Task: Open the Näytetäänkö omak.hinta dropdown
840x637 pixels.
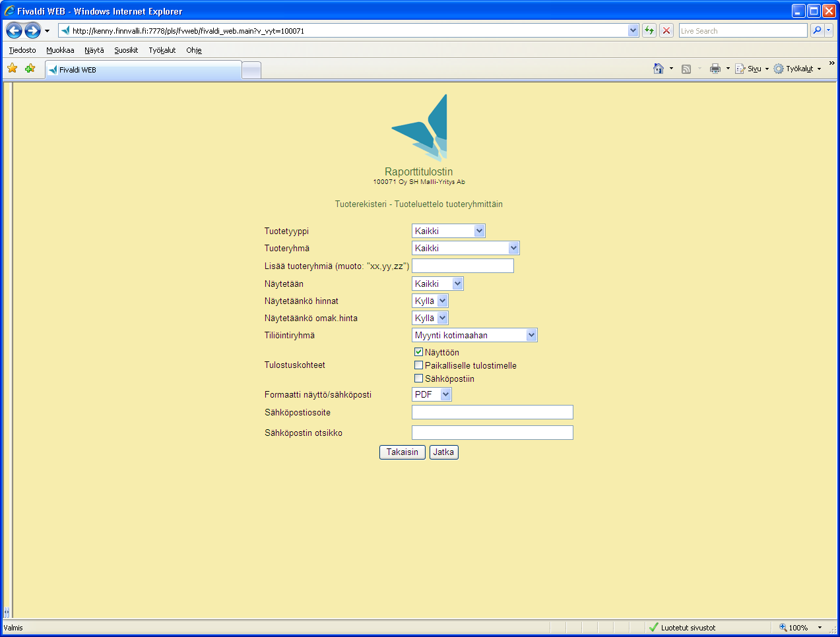Action: (430, 318)
